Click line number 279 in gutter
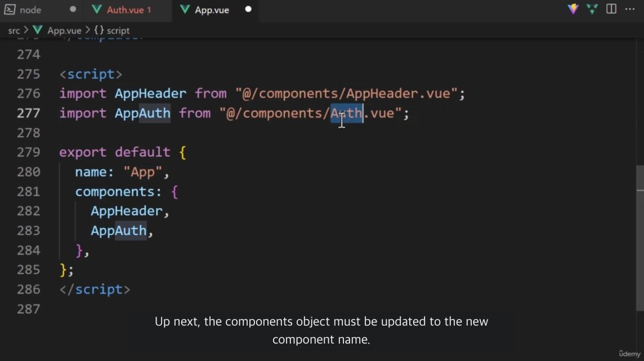Viewport: 644px width, 361px height. 28,152
